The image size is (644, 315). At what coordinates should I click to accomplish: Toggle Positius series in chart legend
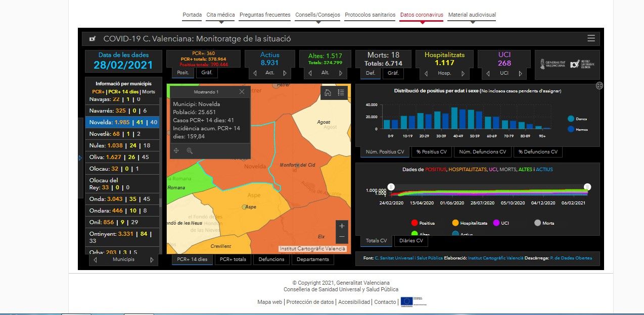click(415, 223)
